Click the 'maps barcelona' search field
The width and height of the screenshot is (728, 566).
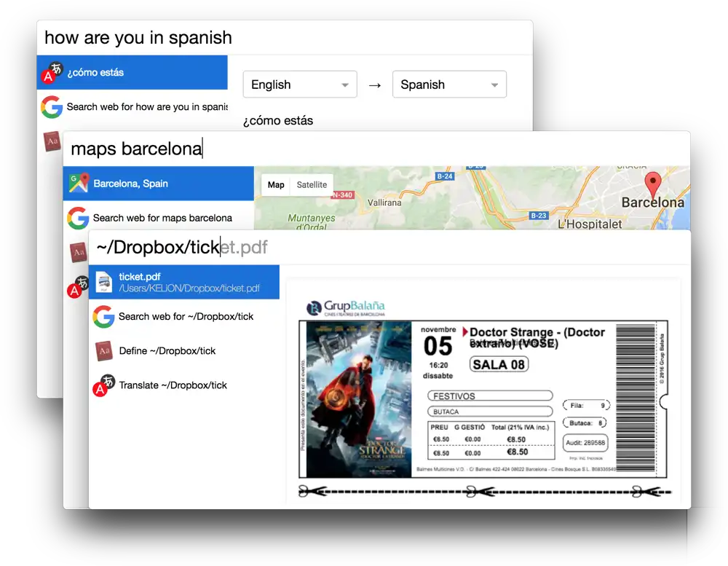coord(376,149)
